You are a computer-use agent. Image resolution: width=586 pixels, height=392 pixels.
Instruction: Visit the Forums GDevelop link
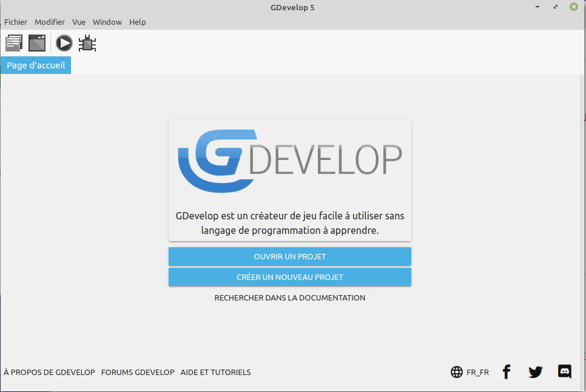(138, 372)
